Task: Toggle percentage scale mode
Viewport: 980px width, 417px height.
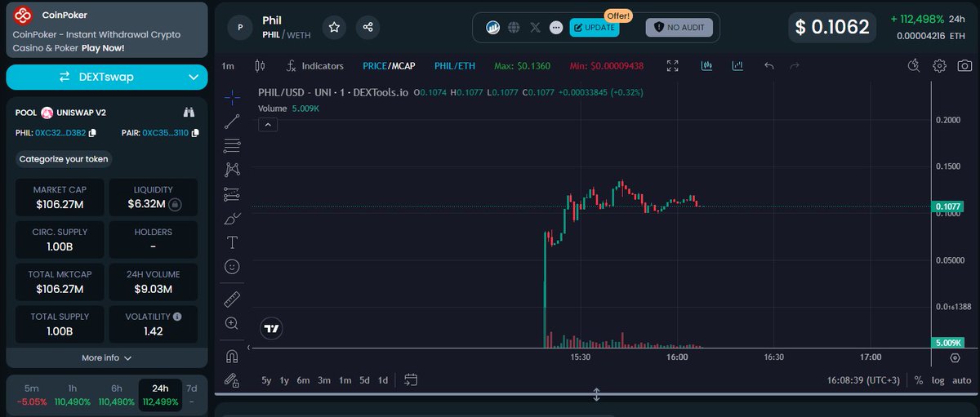Action: tap(919, 380)
